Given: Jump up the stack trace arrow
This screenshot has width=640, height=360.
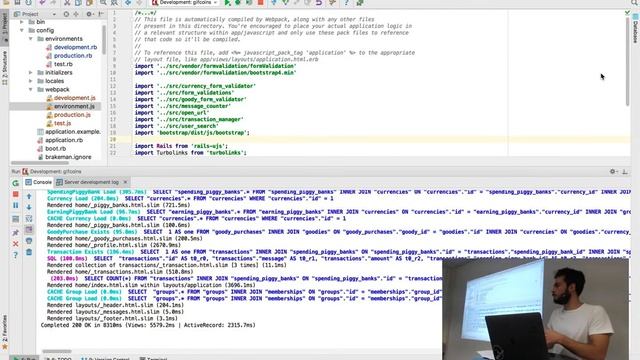Looking at the screenshot, I should tap(29, 196).
